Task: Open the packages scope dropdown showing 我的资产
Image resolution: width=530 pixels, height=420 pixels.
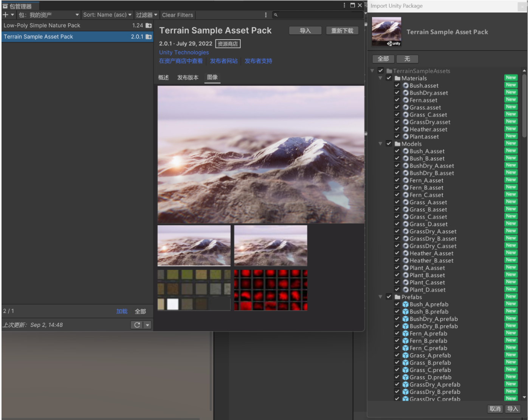Action: (x=49, y=15)
